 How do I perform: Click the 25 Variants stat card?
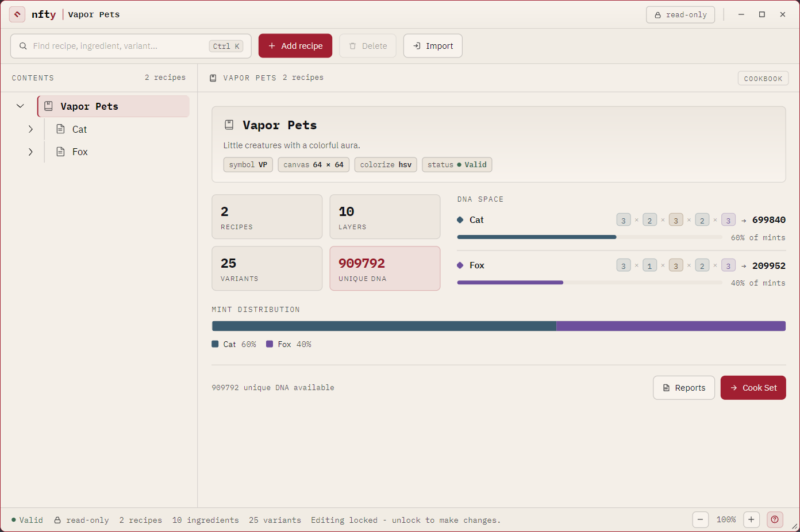coord(267,268)
